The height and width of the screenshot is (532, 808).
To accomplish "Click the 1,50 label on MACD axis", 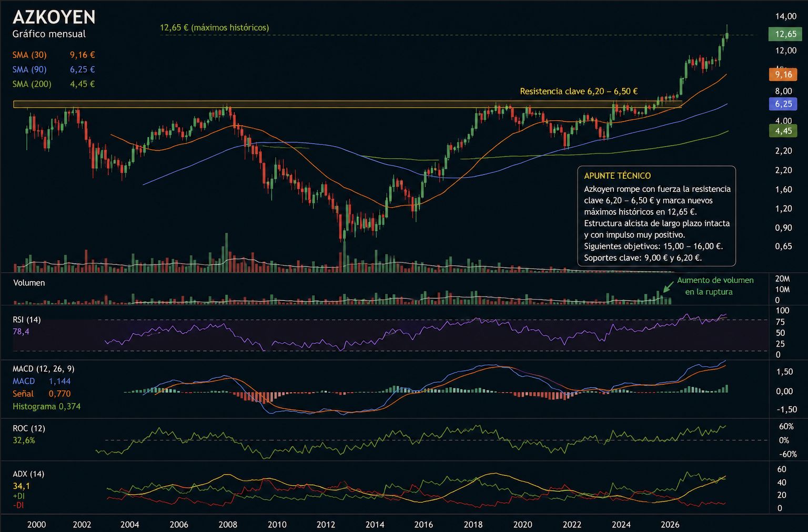I will click(784, 372).
